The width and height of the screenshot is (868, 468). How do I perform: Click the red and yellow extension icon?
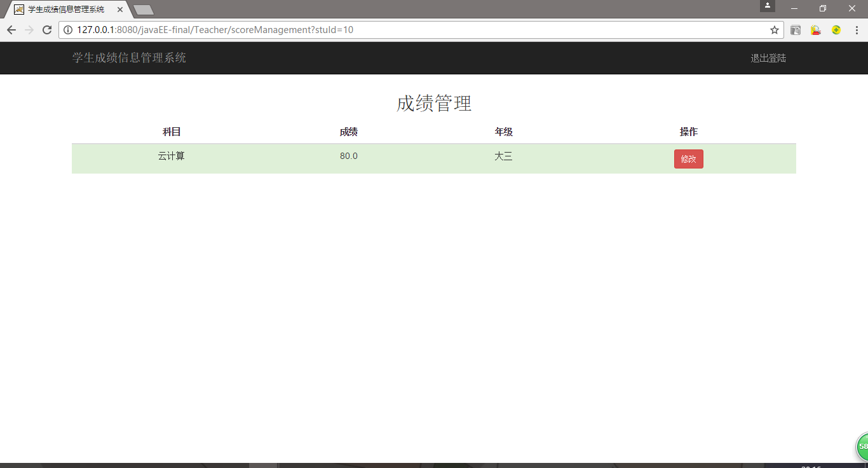816,30
